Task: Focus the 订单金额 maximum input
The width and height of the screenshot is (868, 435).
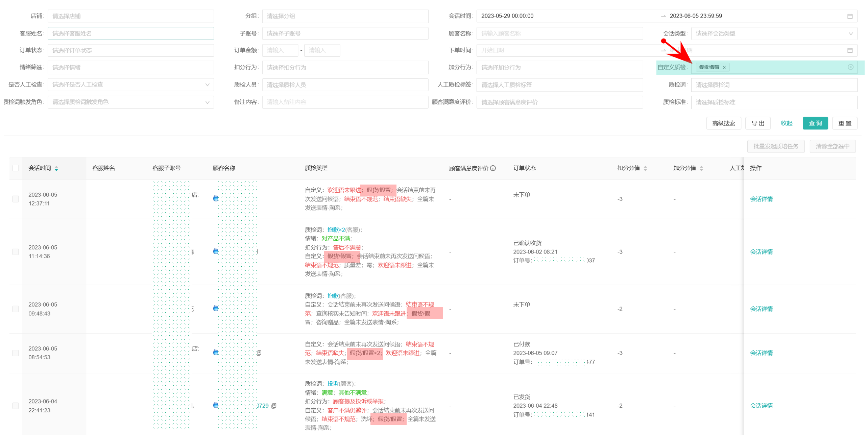Action: (x=322, y=50)
